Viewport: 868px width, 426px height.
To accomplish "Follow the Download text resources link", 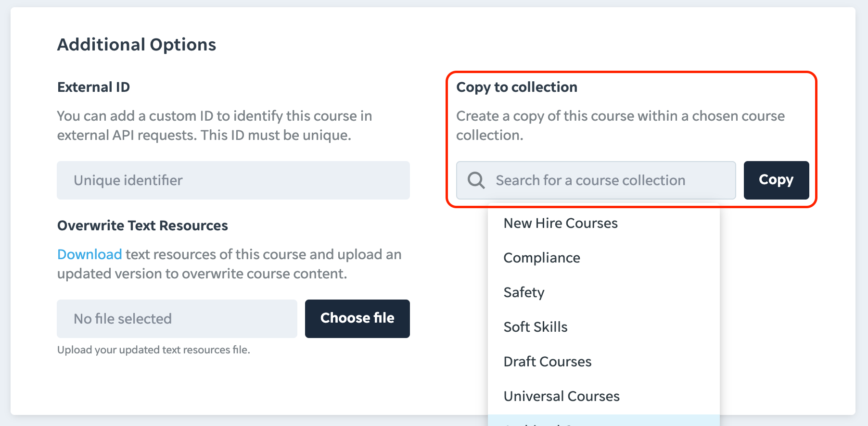I will pyautogui.click(x=89, y=254).
